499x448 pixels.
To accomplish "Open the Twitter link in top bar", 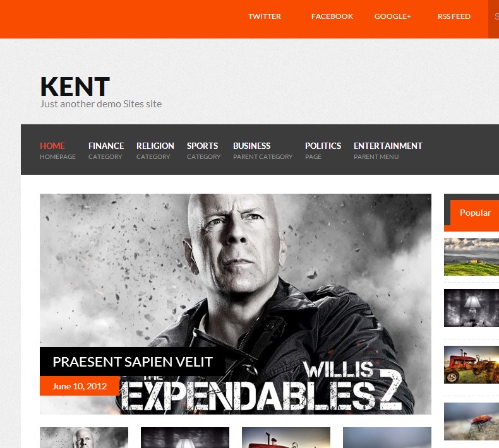I will [264, 16].
